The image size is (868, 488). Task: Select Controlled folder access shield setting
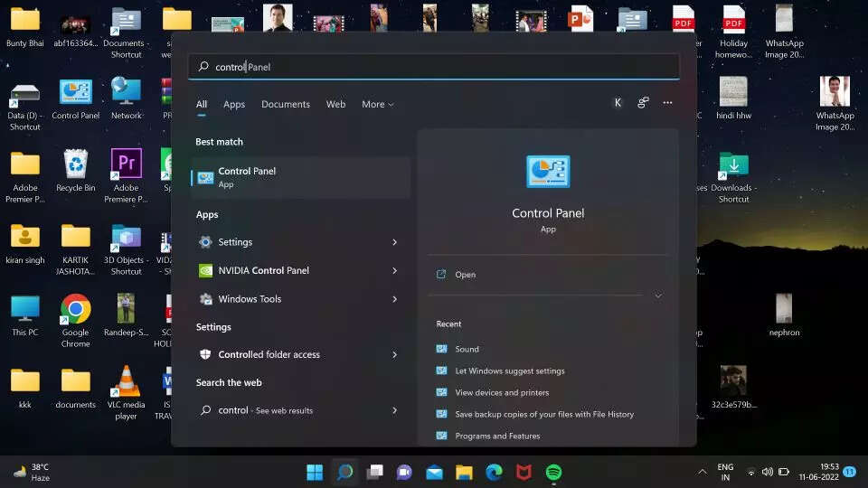click(x=300, y=354)
